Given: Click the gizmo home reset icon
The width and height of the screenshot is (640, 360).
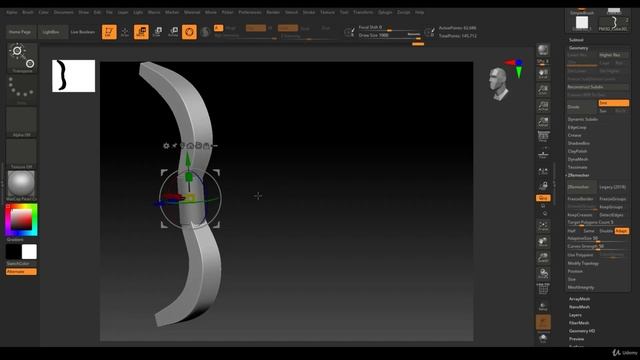Looking at the screenshot, I should point(190,146).
